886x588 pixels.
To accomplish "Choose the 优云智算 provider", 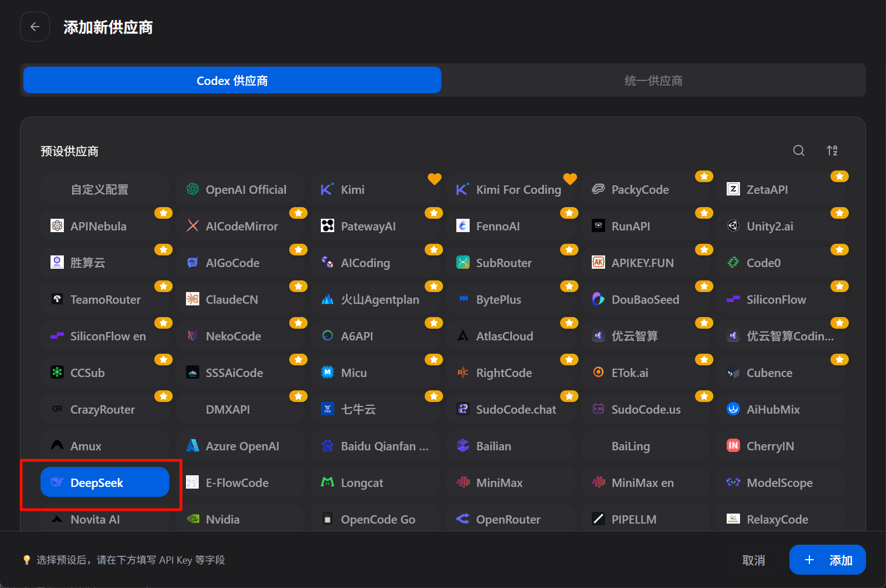I will 646,336.
